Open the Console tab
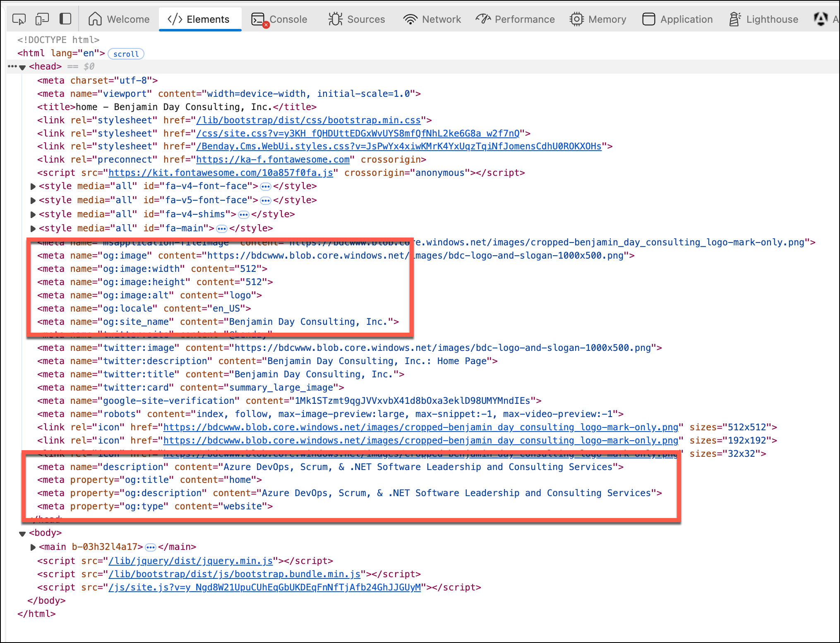Image resolution: width=840 pixels, height=643 pixels. (280, 19)
